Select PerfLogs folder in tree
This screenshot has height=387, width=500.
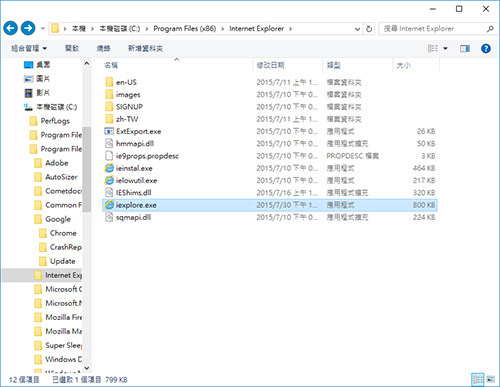click(x=50, y=121)
